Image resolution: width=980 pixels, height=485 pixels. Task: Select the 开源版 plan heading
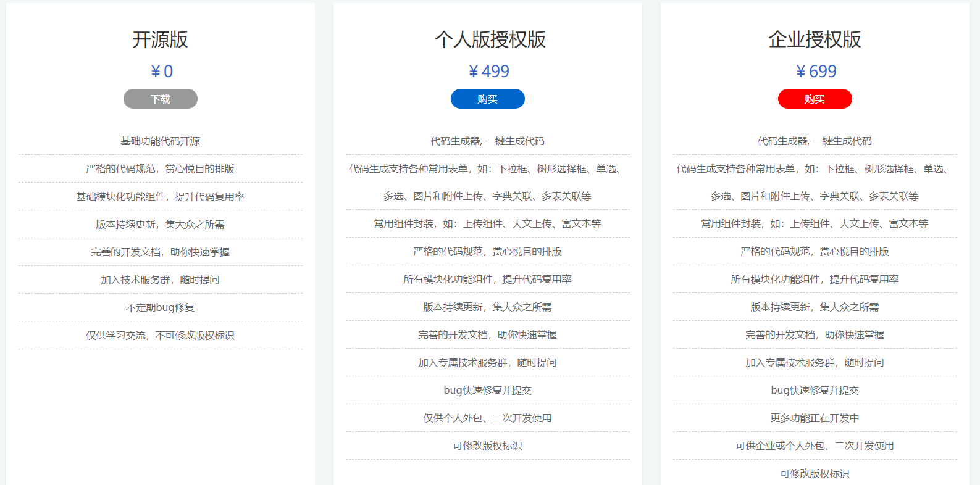click(161, 39)
